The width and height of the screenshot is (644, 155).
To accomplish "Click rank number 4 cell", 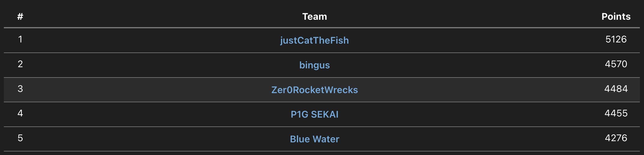I will [20, 113].
